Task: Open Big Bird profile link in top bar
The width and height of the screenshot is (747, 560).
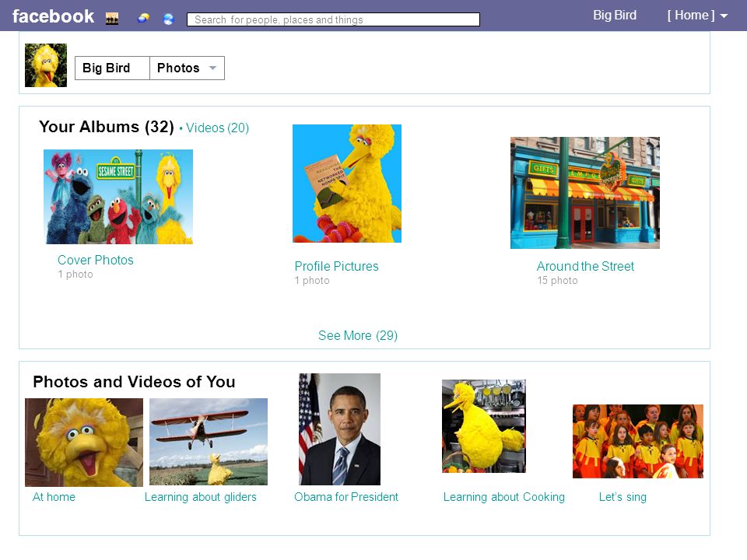Action: 615,16
